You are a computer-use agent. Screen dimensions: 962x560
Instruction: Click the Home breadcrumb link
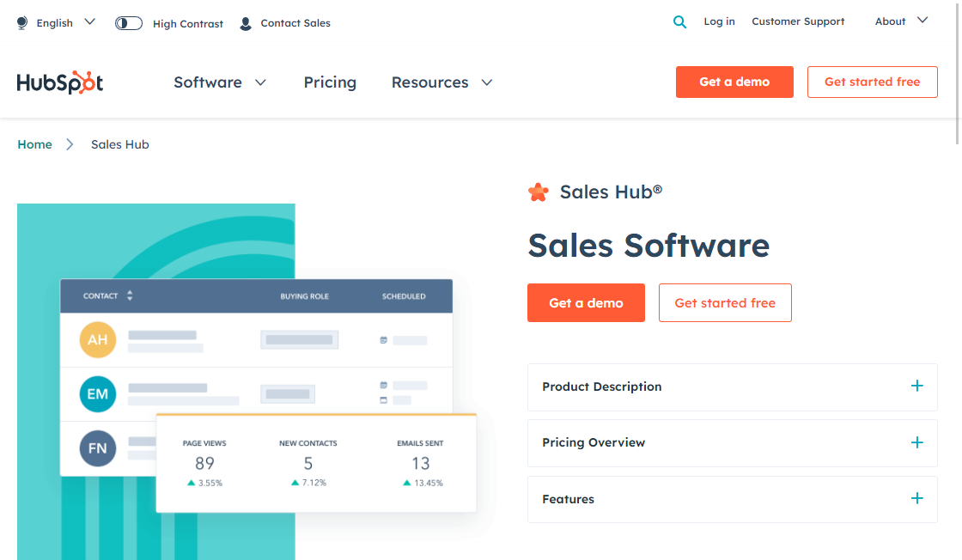34,144
